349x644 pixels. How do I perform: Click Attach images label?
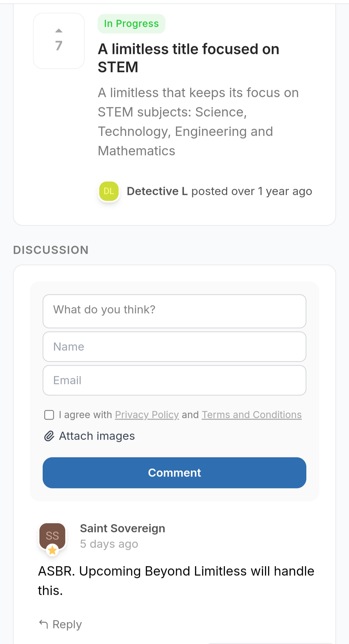[x=97, y=436]
